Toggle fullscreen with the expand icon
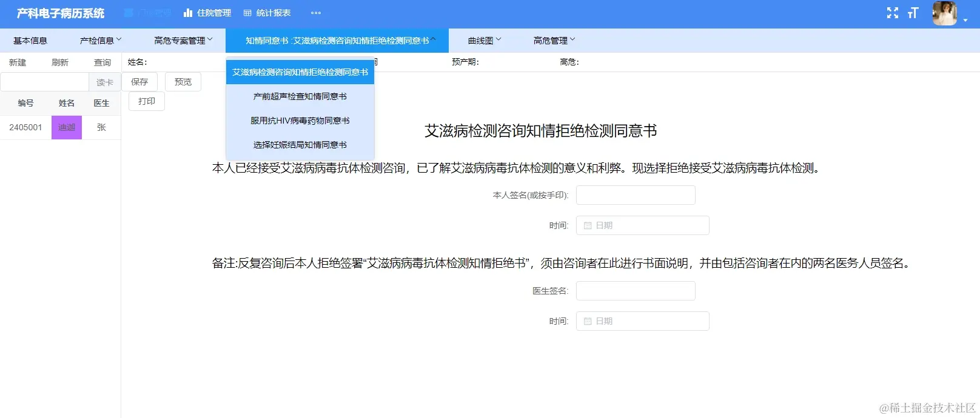The height and width of the screenshot is (418, 980). pos(893,13)
